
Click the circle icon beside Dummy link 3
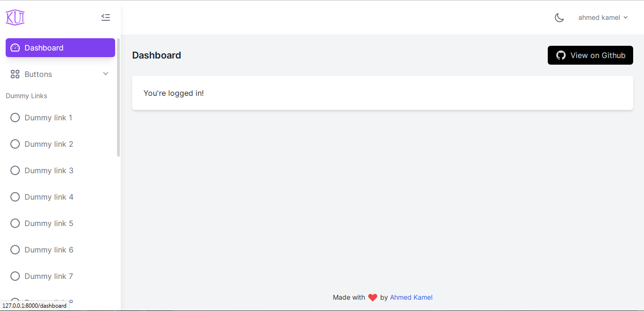[x=15, y=170]
